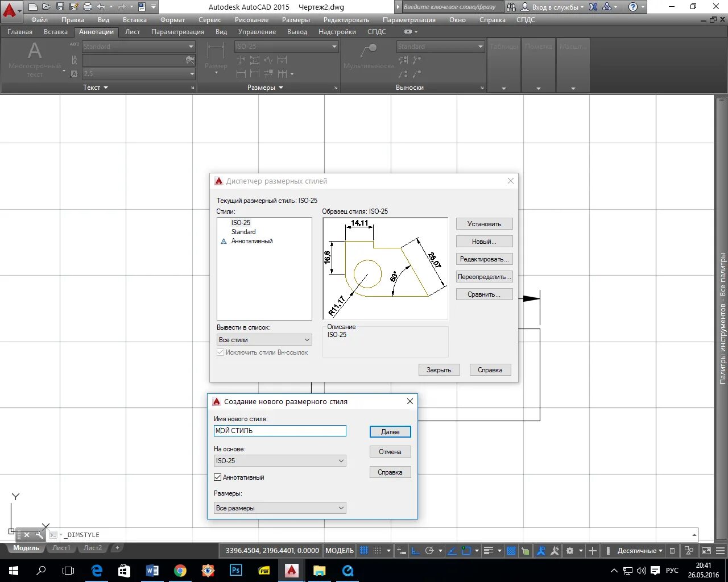Switch to the Лист1 layout tab

pos(61,548)
